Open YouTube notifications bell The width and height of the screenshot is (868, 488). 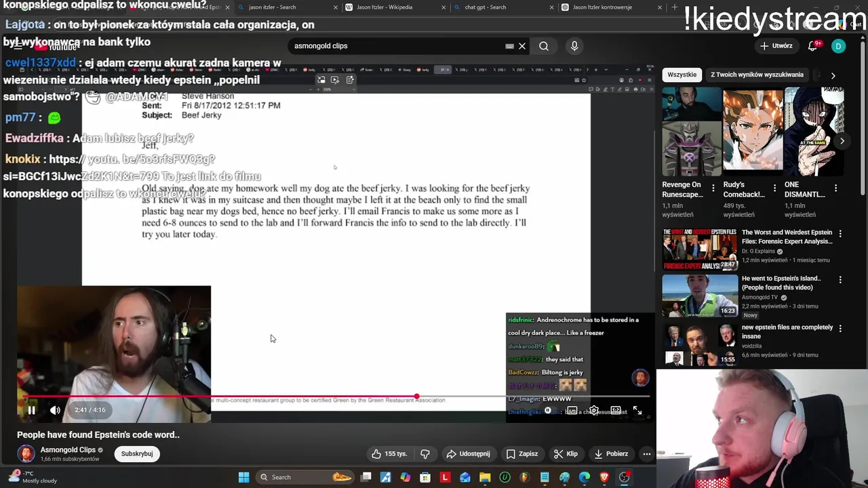point(813,46)
